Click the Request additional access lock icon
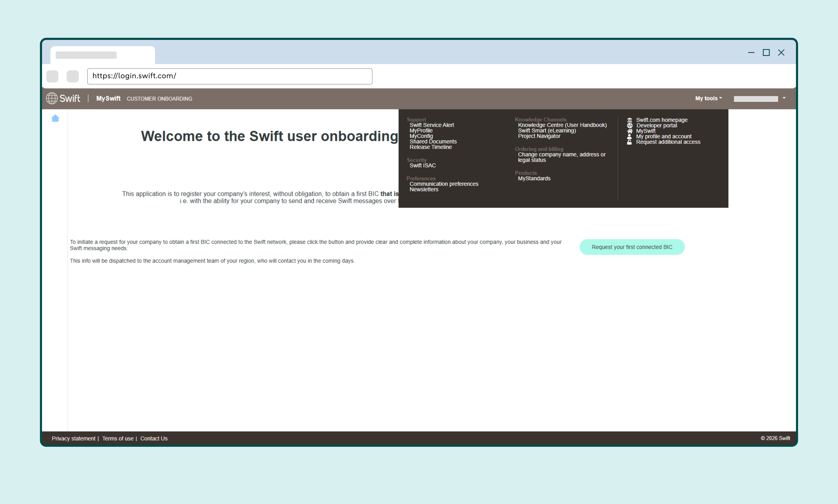This screenshot has width=838, height=504. [x=629, y=142]
